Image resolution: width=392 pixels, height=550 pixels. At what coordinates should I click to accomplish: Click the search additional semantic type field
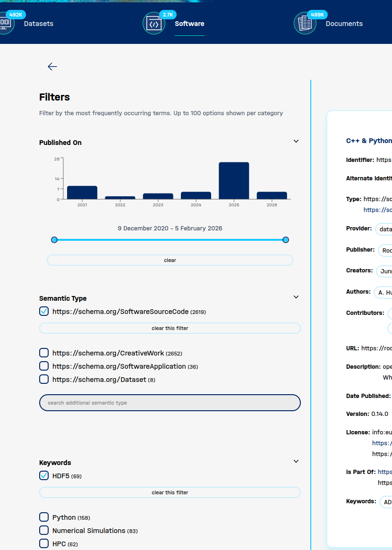coord(170,402)
